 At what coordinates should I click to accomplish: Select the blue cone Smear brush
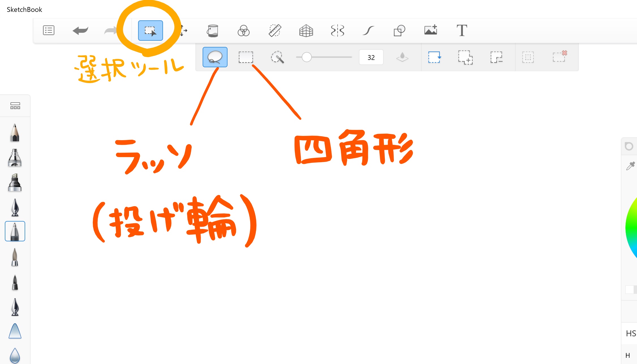pyautogui.click(x=15, y=331)
